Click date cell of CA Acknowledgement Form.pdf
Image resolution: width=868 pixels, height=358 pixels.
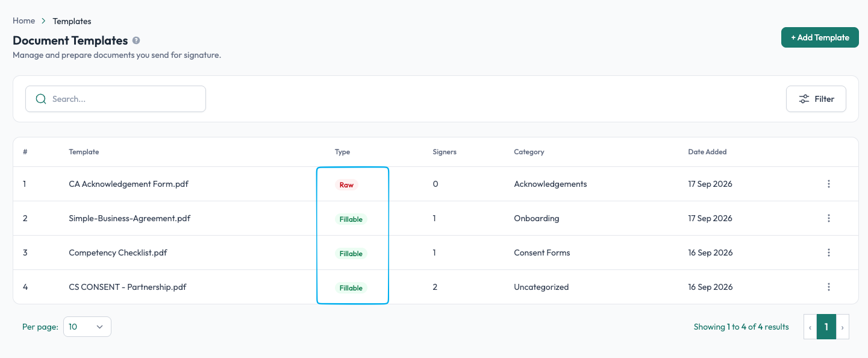(710, 184)
